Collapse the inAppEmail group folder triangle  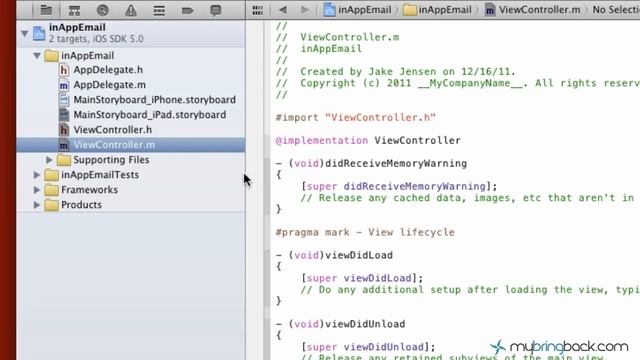pos(37,56)
